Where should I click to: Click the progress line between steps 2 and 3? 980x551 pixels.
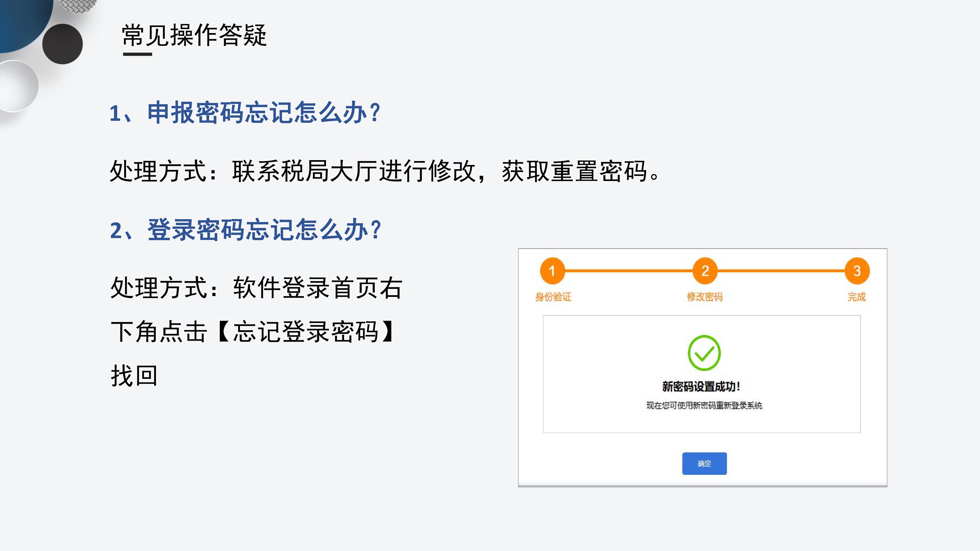pos(781,271)
